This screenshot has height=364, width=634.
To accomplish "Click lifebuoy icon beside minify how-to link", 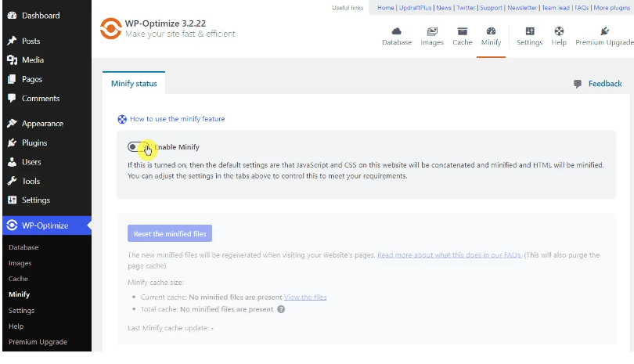I will (x=122, y=119).
